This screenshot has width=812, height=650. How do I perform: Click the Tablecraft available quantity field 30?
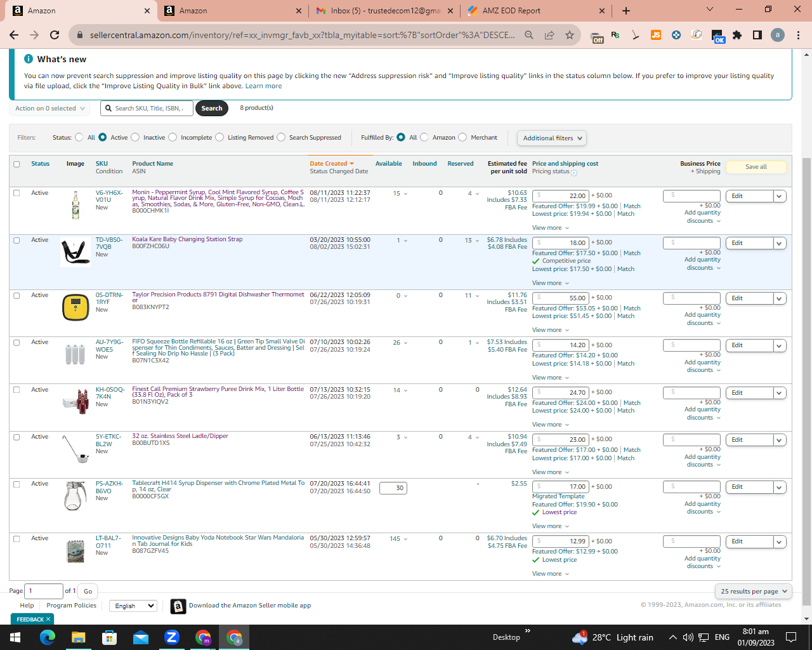click(x=393, y=488)
